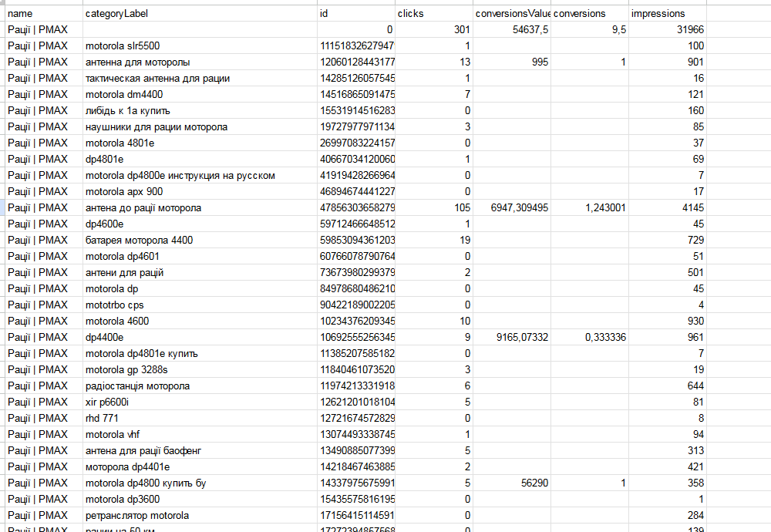Click the cell with антенна для моторолы
The height and width of the screenshot is (532, 771).
[x=199, y=62]
